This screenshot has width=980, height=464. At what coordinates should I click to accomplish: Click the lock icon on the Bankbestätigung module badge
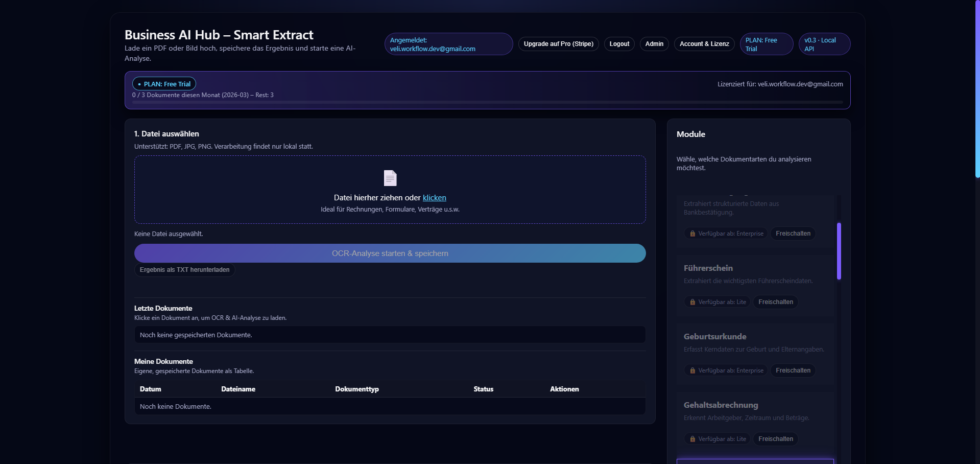(x=693, y=234)
